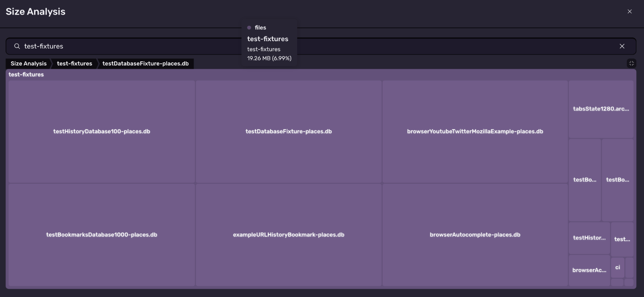The width and height of the screenshot is (644, 297).
Task: Click inside the test-fixtures search field
Action: click(172, 46)
